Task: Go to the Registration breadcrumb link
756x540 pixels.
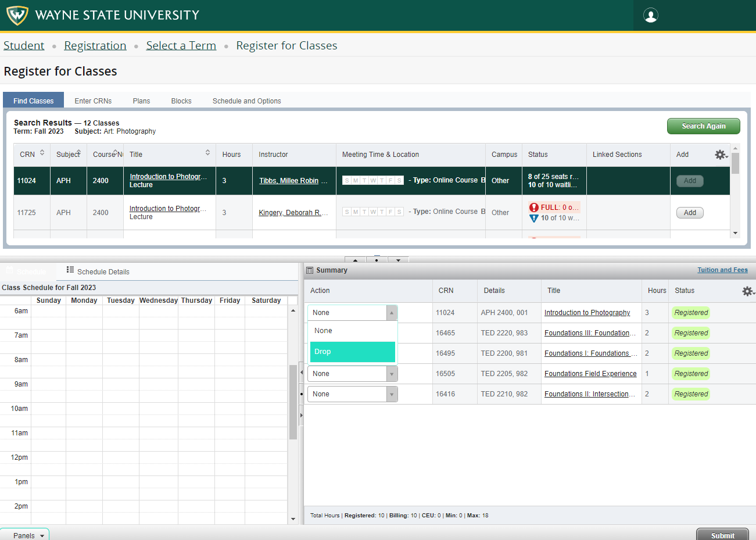Action: 95,45
